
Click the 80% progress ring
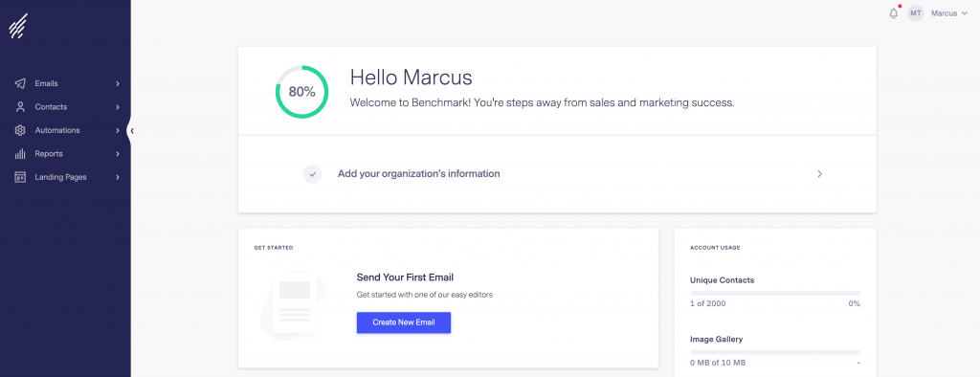(301, 92)
